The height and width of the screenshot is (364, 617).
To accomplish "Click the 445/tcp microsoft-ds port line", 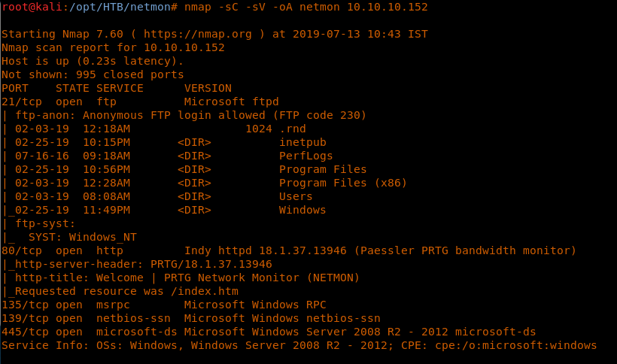I will [x=269, y=332].
